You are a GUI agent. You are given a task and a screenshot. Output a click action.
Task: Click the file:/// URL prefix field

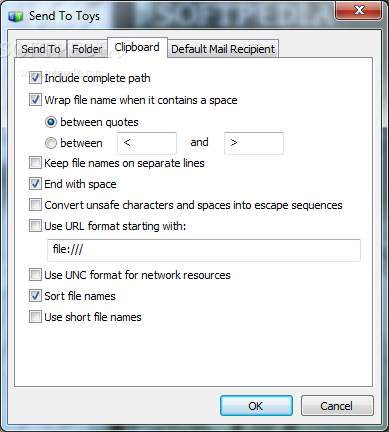pyautogui.click(x=204, y=250)
